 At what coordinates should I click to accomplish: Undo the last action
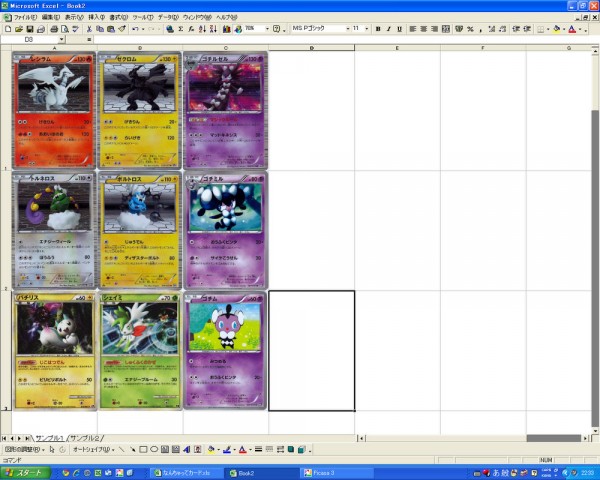(135, 29)
